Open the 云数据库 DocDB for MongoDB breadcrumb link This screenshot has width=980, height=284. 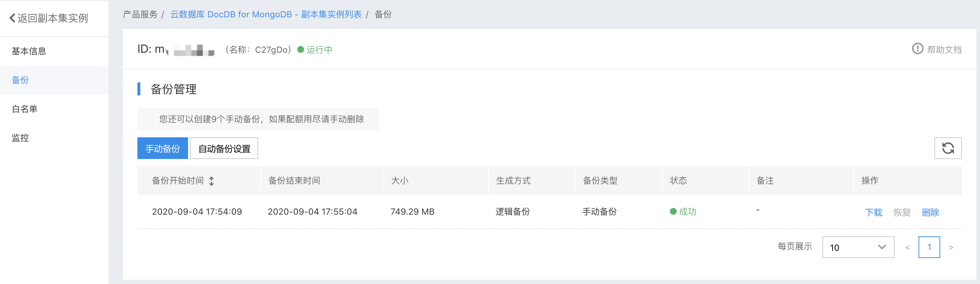266,14
